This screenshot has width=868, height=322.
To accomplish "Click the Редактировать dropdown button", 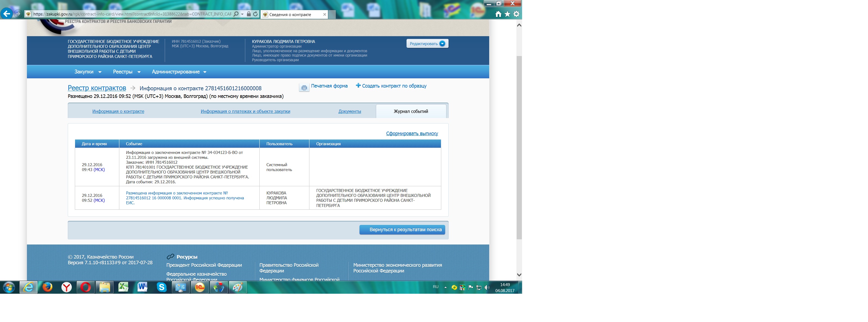I will click(427, 44).
